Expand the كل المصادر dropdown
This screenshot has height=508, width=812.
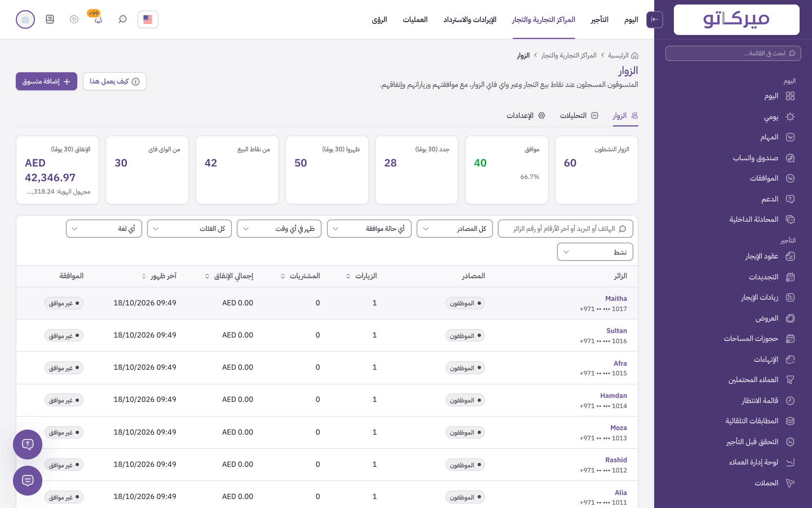(x=455, y=229)
